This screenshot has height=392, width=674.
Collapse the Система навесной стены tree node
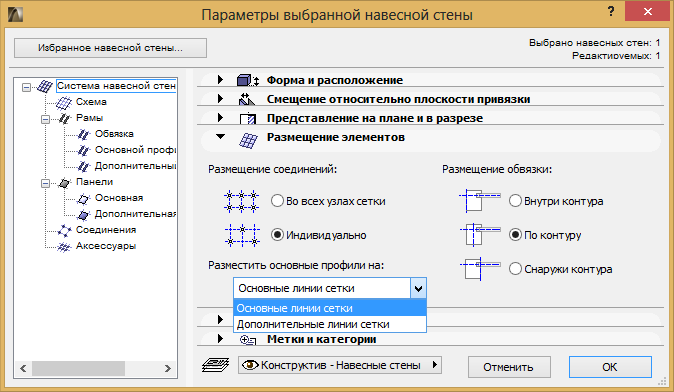pos(27,87)
